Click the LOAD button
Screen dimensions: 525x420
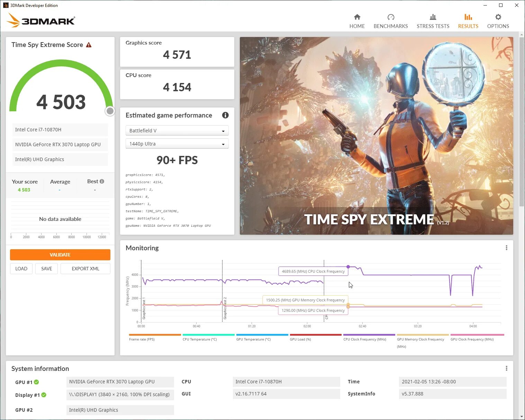[21, 269]
